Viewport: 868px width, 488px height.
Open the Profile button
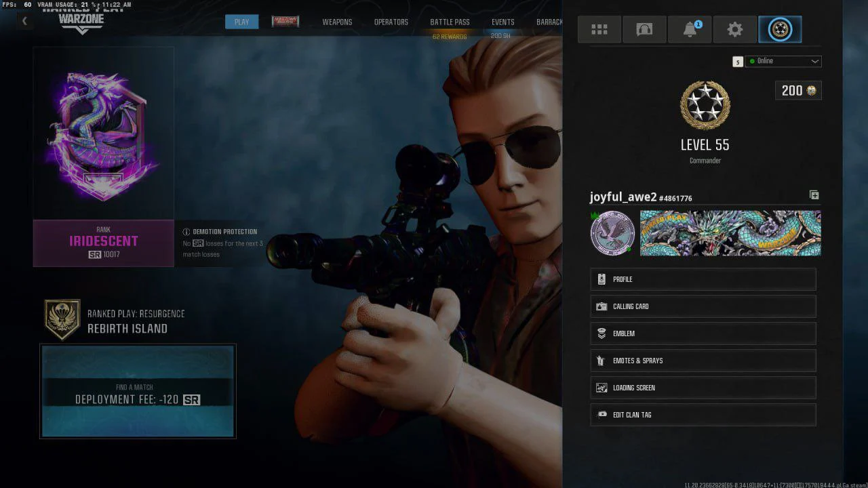(x=703, y=279)
